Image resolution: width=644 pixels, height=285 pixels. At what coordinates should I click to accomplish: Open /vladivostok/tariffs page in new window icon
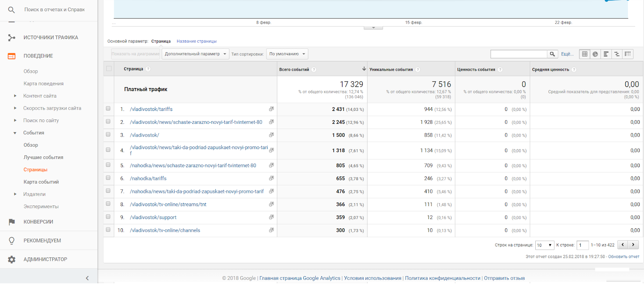click(271, 109)
